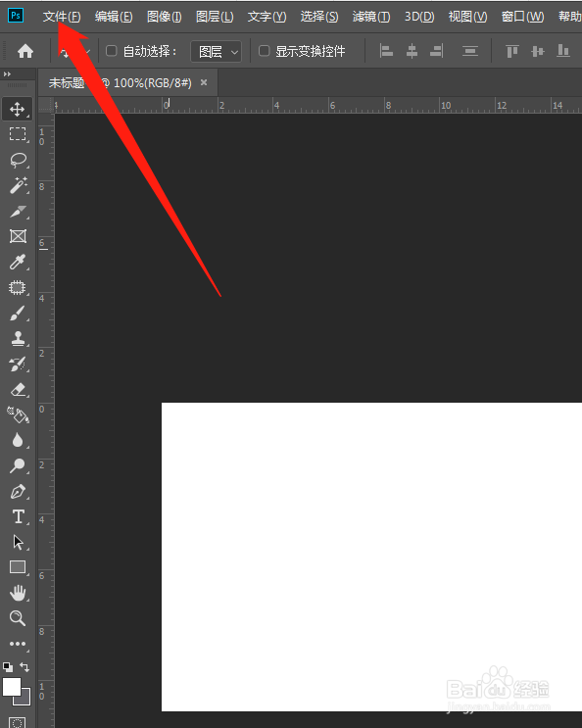Select the Paint Bucket tool
The image size is (582, 728).
point(18,414)
